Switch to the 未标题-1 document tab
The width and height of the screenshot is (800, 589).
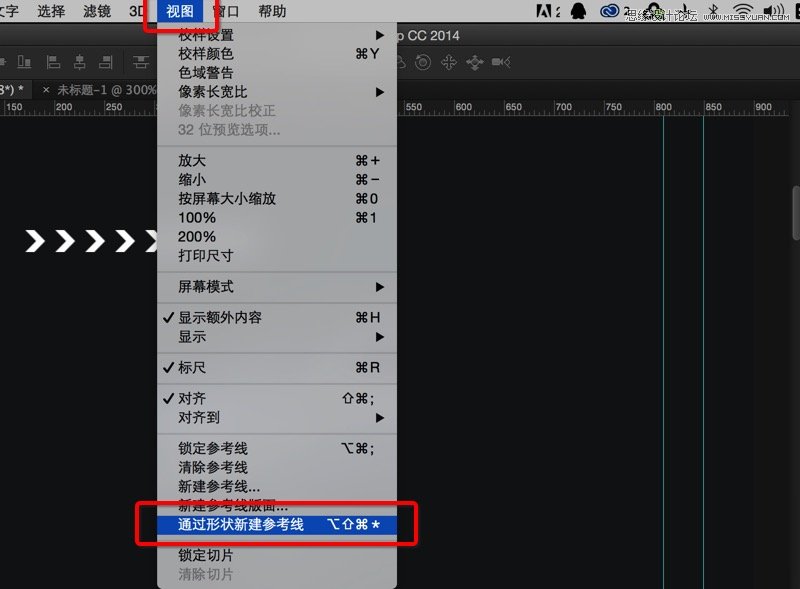(110, 88)
